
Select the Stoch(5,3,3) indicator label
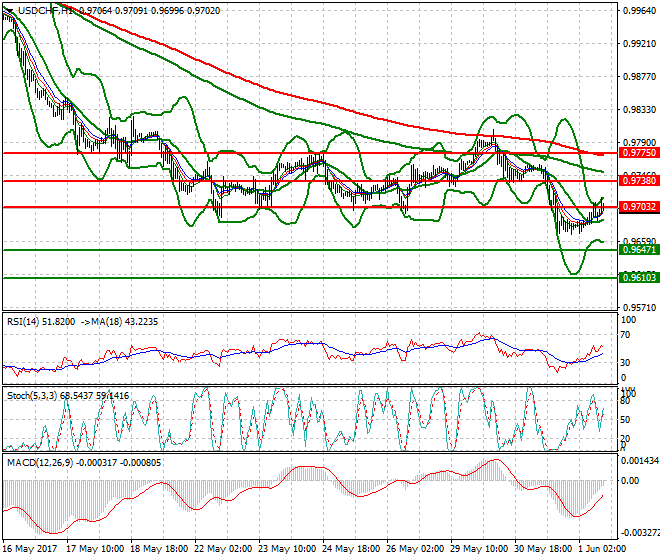pyautogui.click(x=32, y=396)
